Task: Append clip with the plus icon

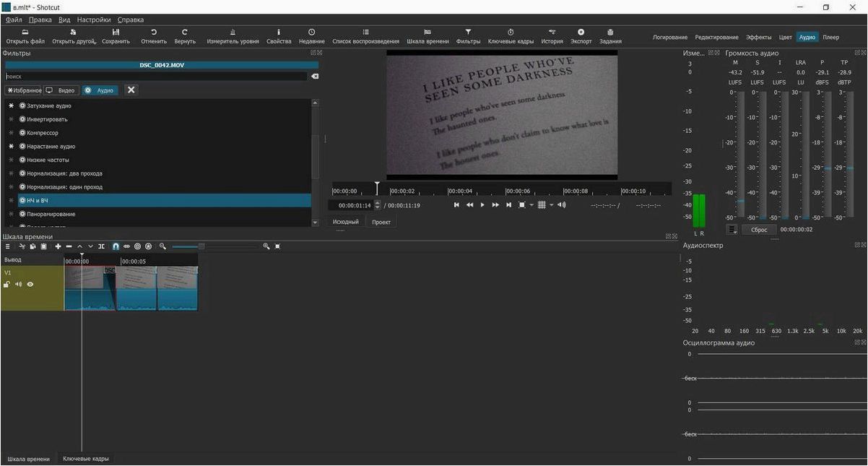Action: 58,246
